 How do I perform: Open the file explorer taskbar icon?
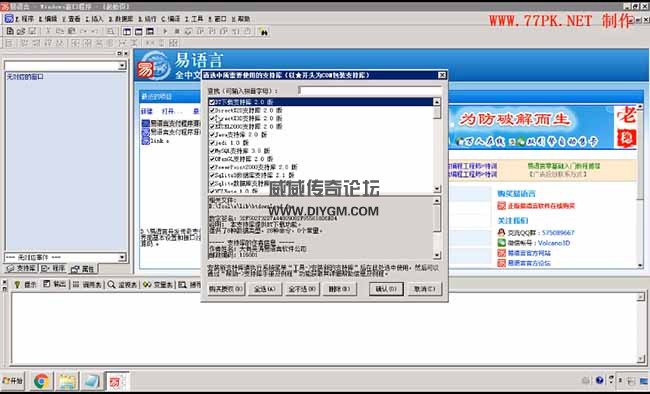tap(67, 381)
